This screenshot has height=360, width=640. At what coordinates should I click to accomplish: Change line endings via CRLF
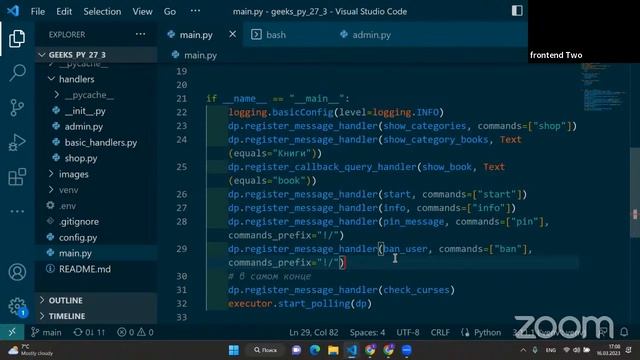[x=440, y=332]
